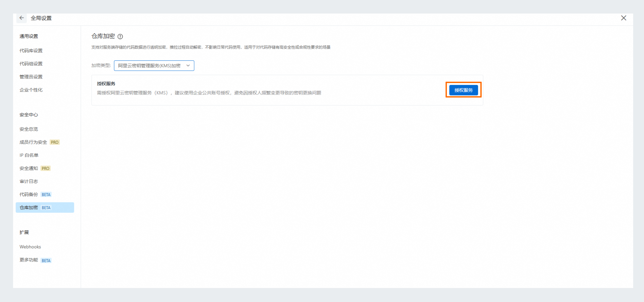Screen dimensions: 644x302
Task: Open 审计日志 page
Action: click(x=29, y=181)
